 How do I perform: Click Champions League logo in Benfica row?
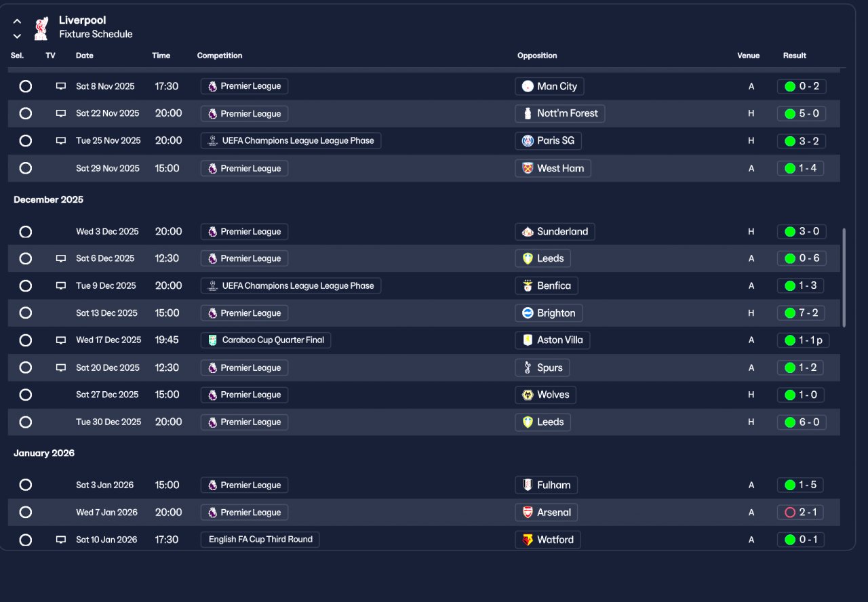tap(213, 285)
